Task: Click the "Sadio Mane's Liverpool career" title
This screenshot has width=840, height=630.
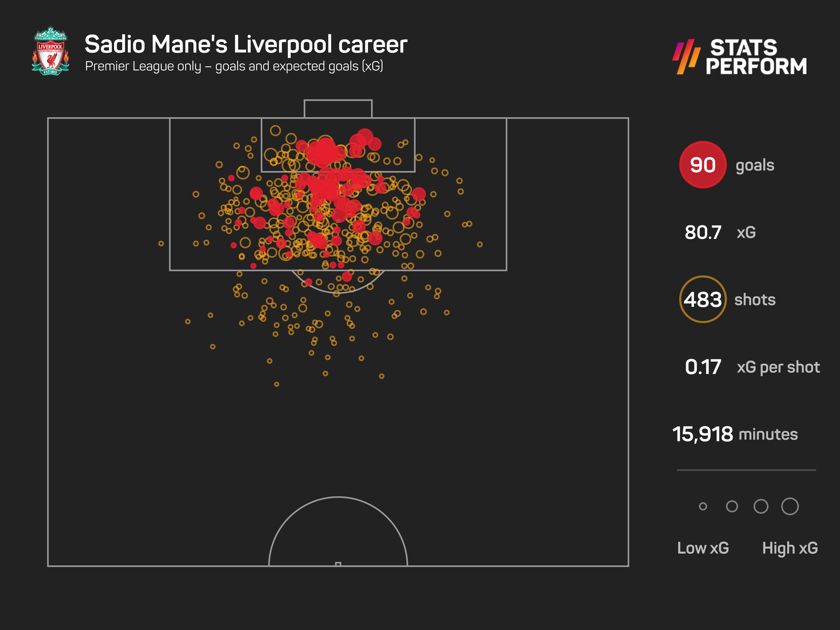Action: pyautogui.click(x=246, y=45)
